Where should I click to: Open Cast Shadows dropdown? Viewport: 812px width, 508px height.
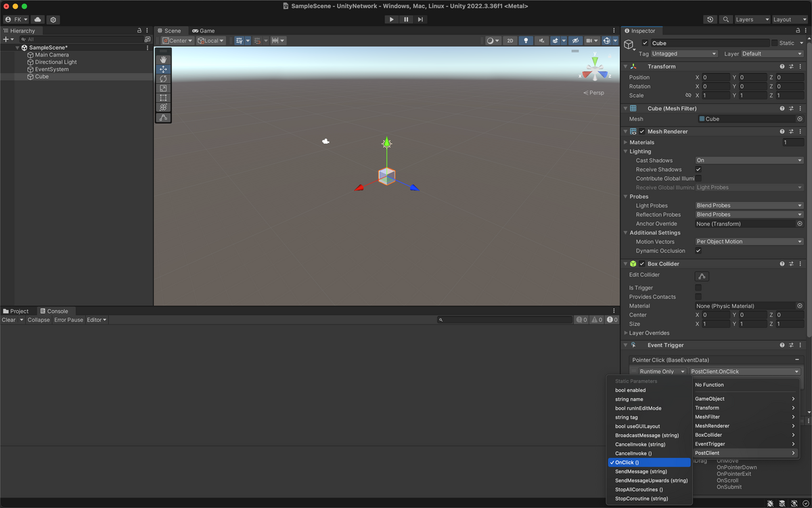tap(749, 161)
